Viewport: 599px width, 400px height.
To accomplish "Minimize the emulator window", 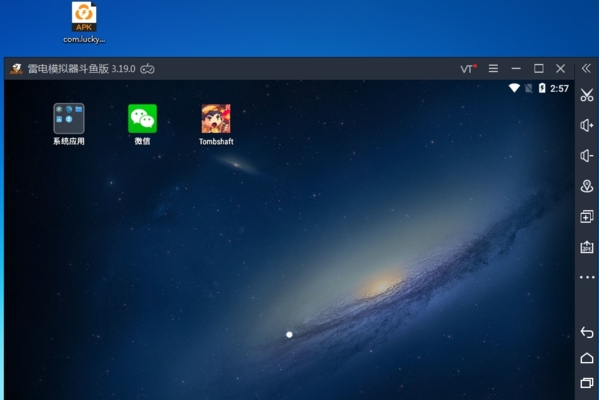I will [x=516, y=69].
